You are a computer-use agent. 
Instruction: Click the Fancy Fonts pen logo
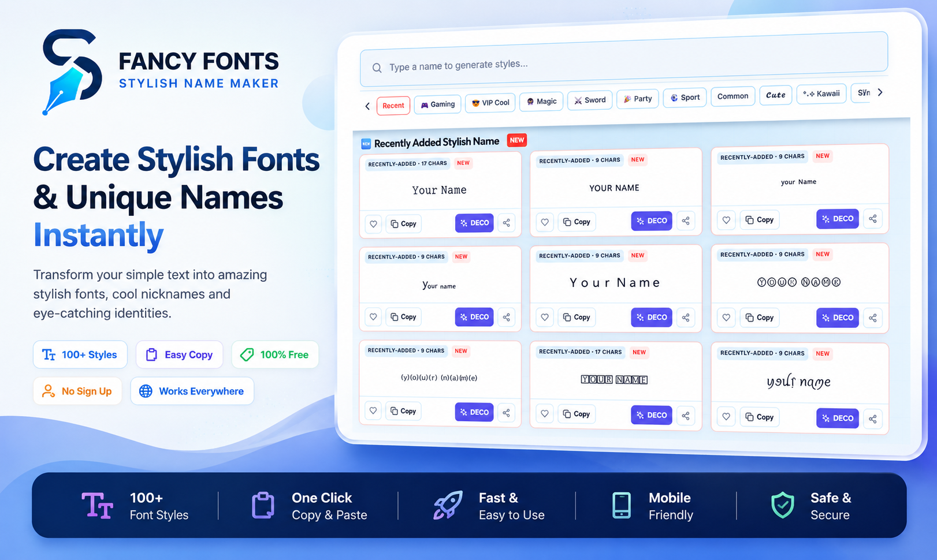[72, 72]
